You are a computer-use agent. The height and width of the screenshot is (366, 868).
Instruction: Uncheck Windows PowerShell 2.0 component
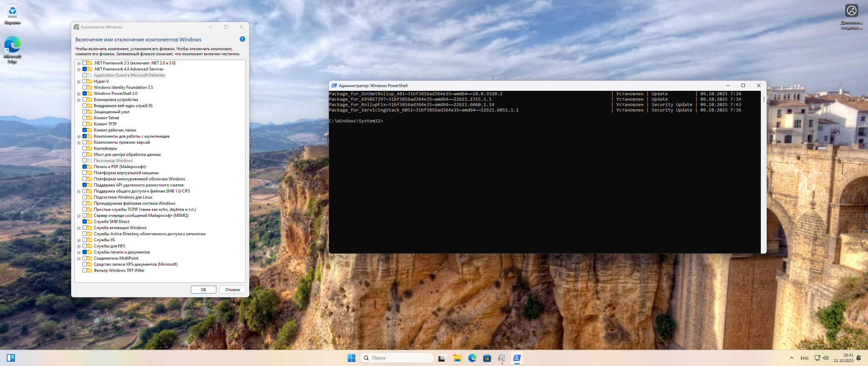(x=84, y=94)
